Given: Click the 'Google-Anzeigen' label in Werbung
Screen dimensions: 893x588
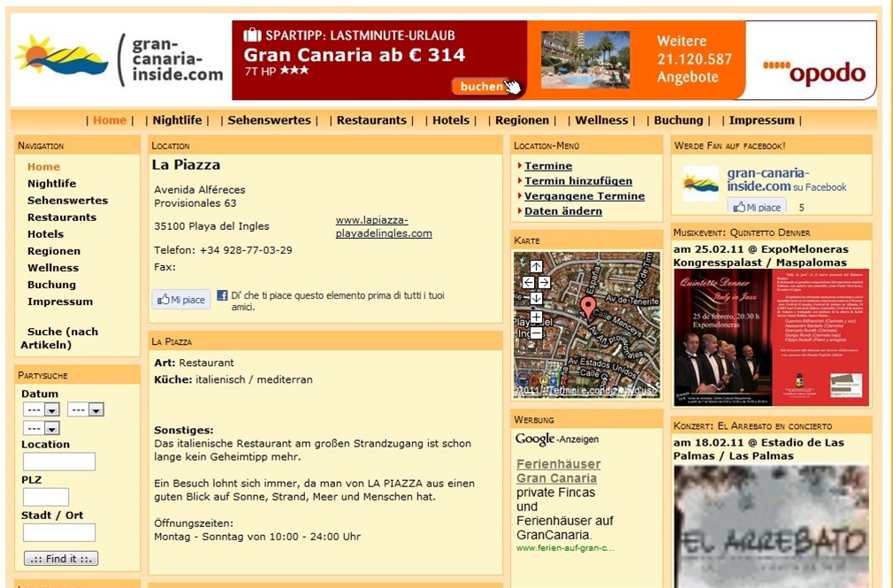Looking at the screenshot, I should [557, 439].
